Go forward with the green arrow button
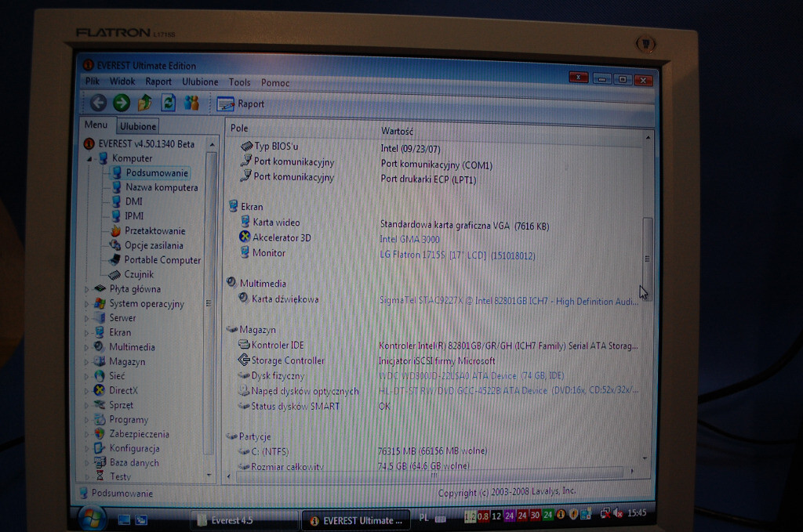 tap(122, 103)
